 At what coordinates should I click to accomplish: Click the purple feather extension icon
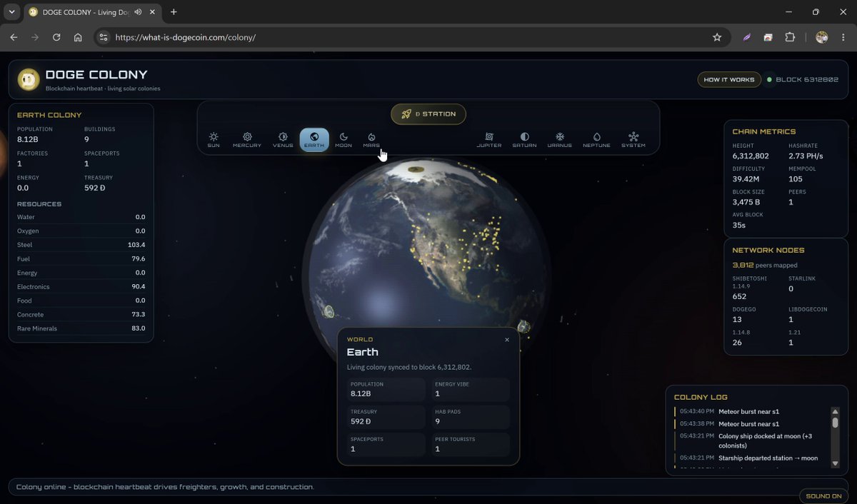747,37
